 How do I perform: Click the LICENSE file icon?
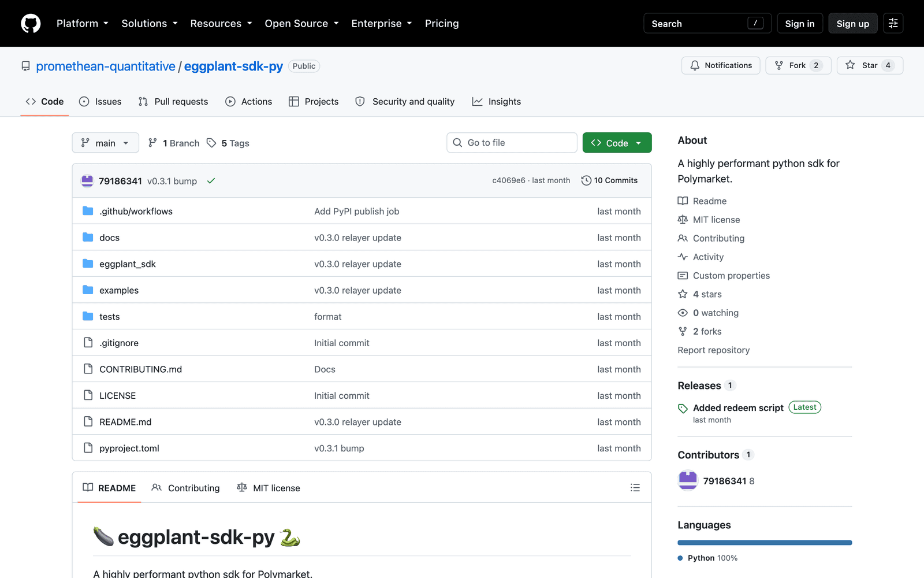coord(88,395)
